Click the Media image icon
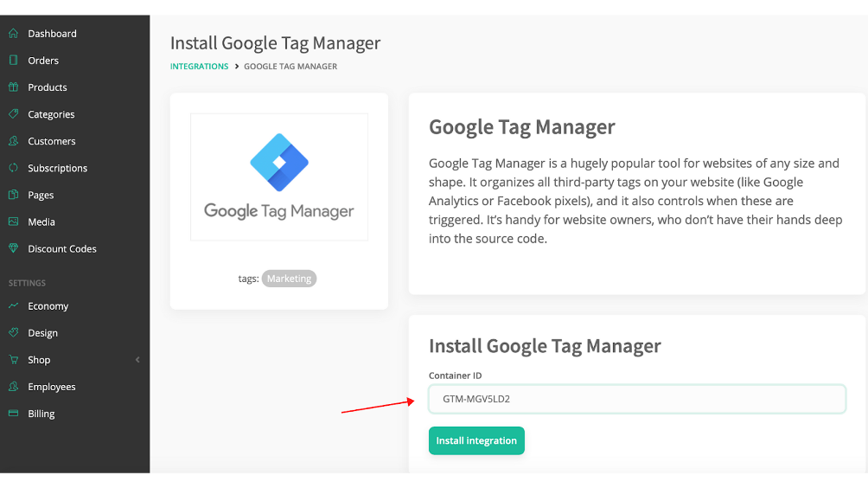This screenshot has width=868, height=488. [x=13, y=222]
